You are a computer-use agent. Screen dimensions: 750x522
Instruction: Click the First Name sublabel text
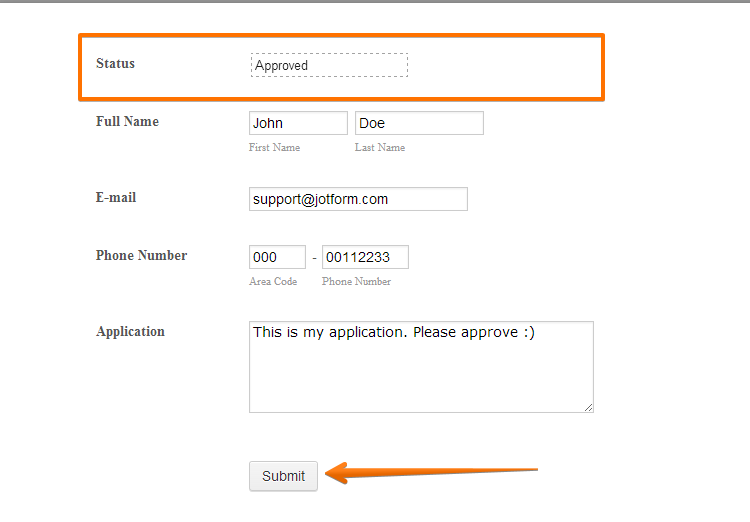tap(274, 148)
